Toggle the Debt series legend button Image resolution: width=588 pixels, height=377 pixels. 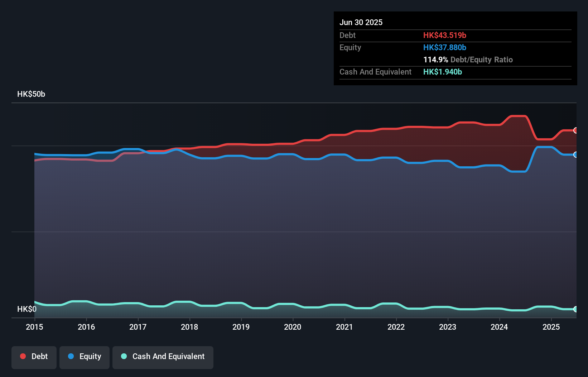click(x=34, y=357)
